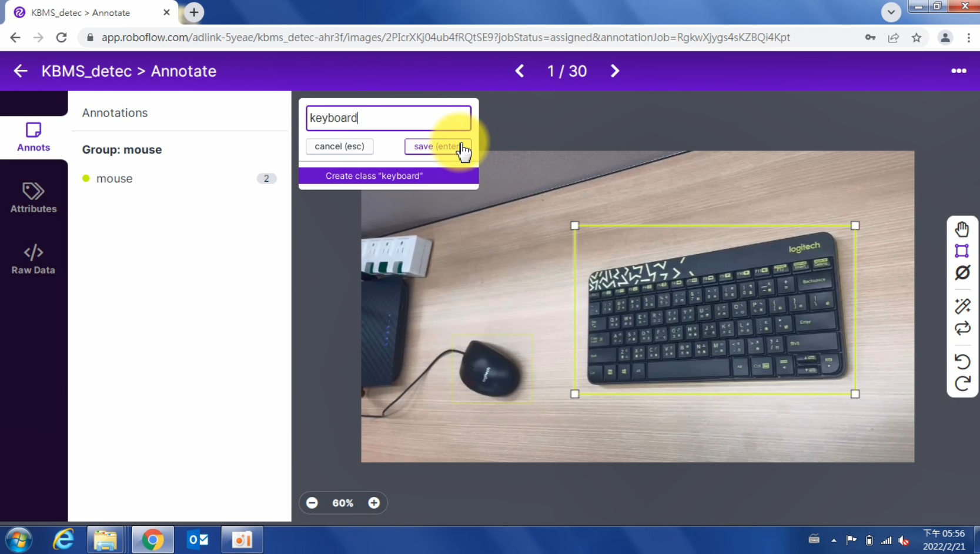Select the bounding box tool
980x554 pixels.
[962, 251]
